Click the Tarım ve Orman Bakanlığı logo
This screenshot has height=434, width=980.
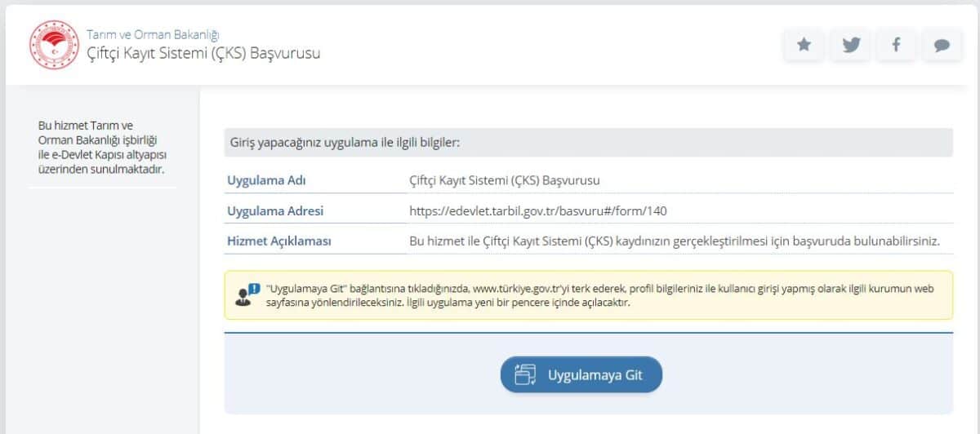coord(53,45)
